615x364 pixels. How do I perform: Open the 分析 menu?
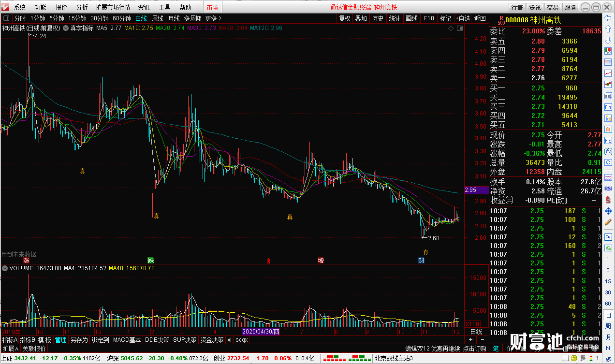coord(82,7)
